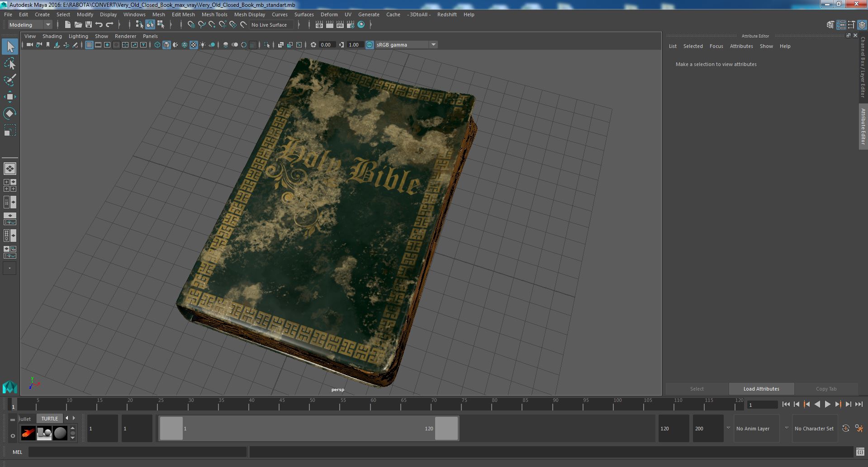Image resolution: width=868 pixels, height=467 pixels.
Task: Open Modeling menu set dropdown
Action: pyautogui.click(x=30, y=25)
